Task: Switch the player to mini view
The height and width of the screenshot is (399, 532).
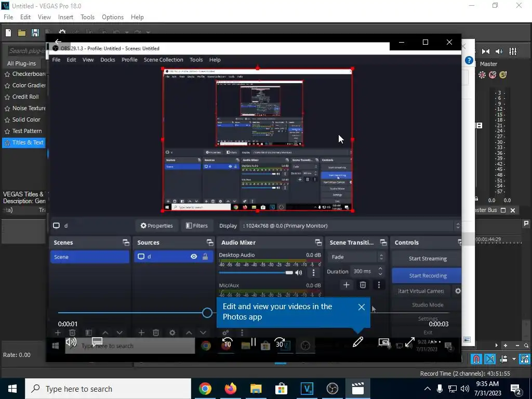Action: tap(384, 342)
